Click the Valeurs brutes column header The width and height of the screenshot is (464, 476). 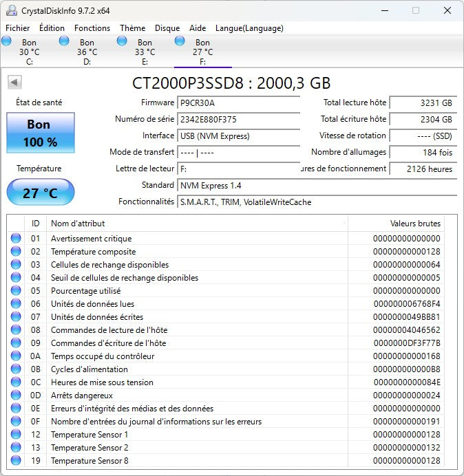pos(396,224)
